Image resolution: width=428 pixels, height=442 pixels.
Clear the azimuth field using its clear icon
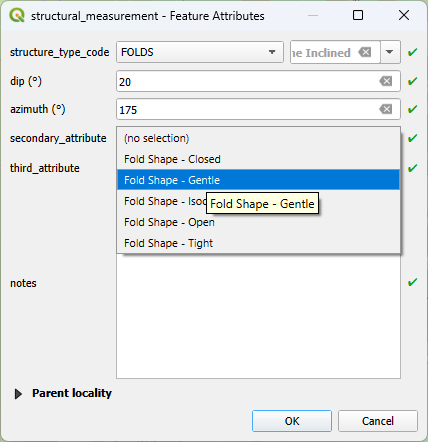point(386,109)
